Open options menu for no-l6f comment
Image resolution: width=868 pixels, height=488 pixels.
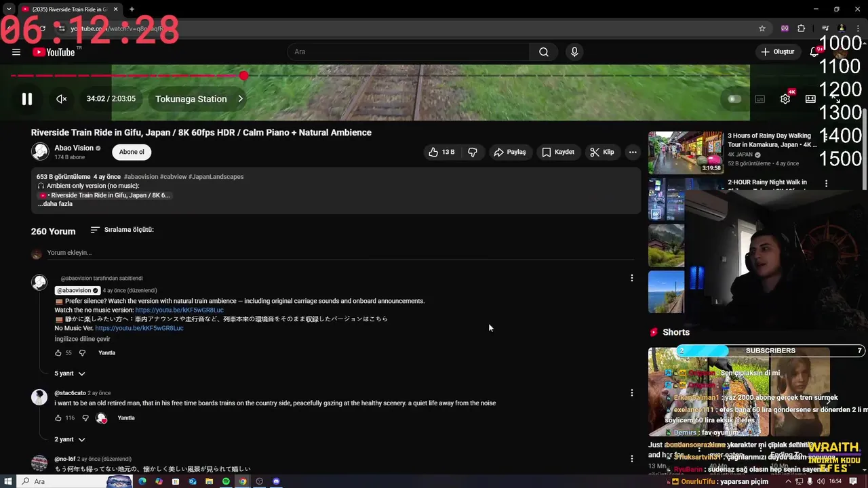[x=631, y=458]
